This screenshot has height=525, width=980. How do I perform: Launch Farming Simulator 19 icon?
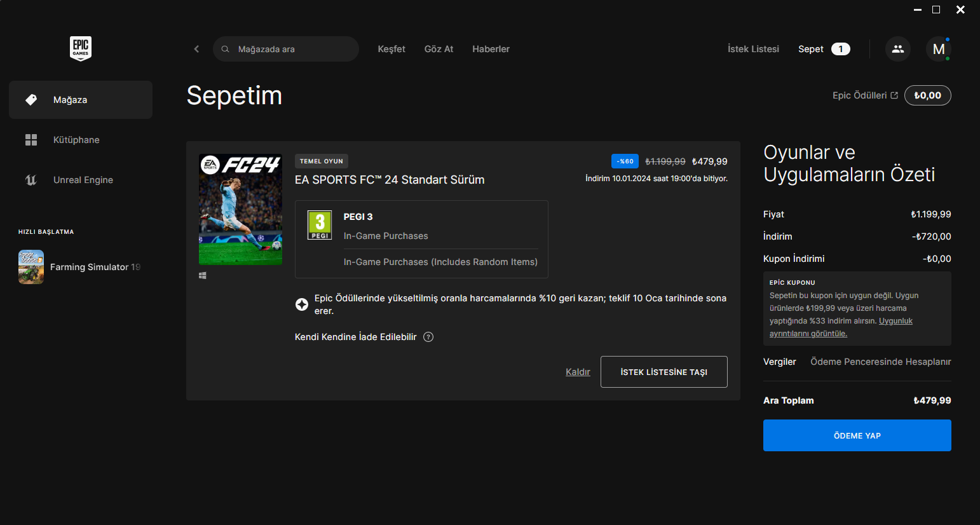point(31,267)
